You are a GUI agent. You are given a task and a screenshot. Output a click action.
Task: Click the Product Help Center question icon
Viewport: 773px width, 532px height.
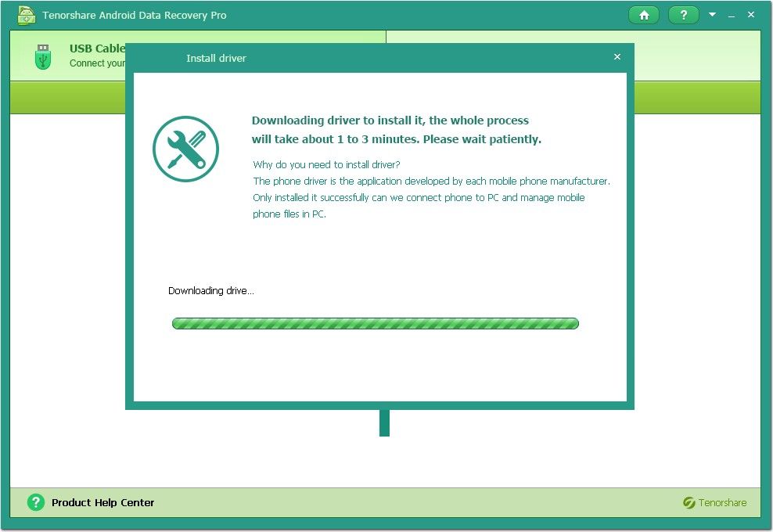(35, 502)
